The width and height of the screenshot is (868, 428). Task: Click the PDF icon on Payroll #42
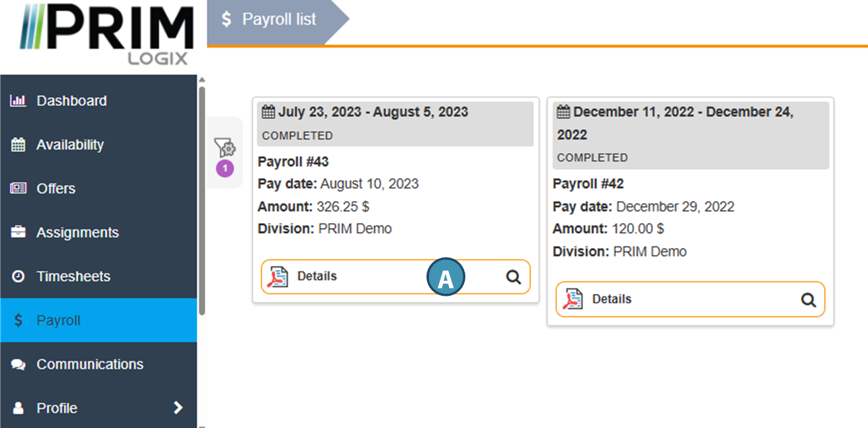coord(572,300)
